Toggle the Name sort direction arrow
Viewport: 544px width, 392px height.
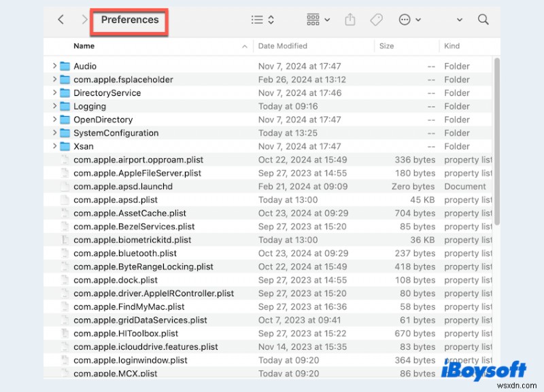click(245, 46)
